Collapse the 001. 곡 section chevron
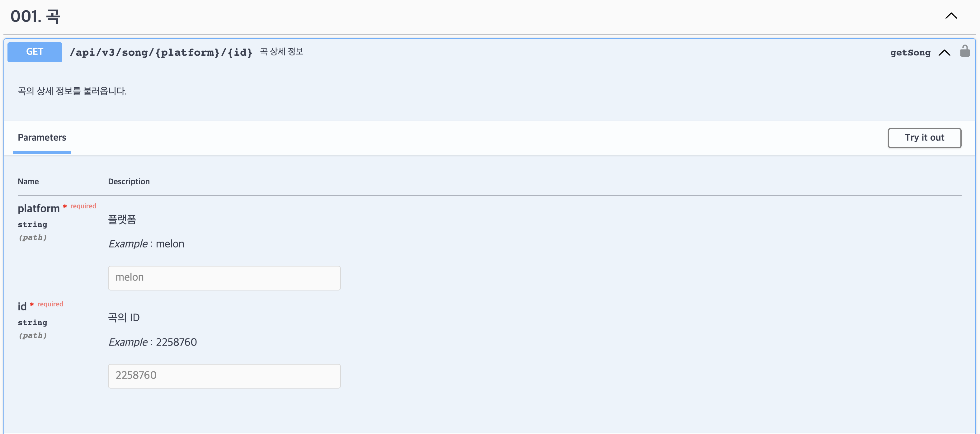Screen dimensions: 980x434 click(x=951, y=16)
